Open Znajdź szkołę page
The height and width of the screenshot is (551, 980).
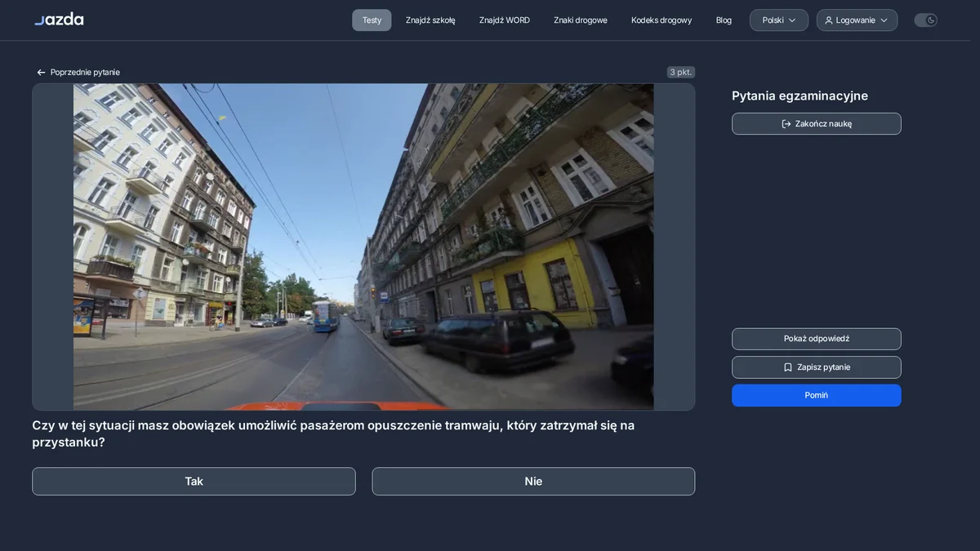[430, 20]
